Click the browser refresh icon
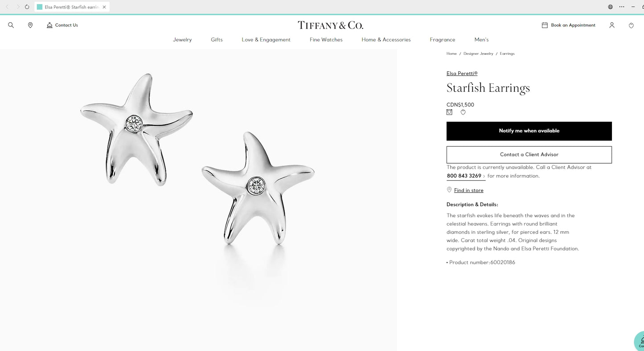Image resolution: width=644 pixels, height=351 pixels. (27, 7)
